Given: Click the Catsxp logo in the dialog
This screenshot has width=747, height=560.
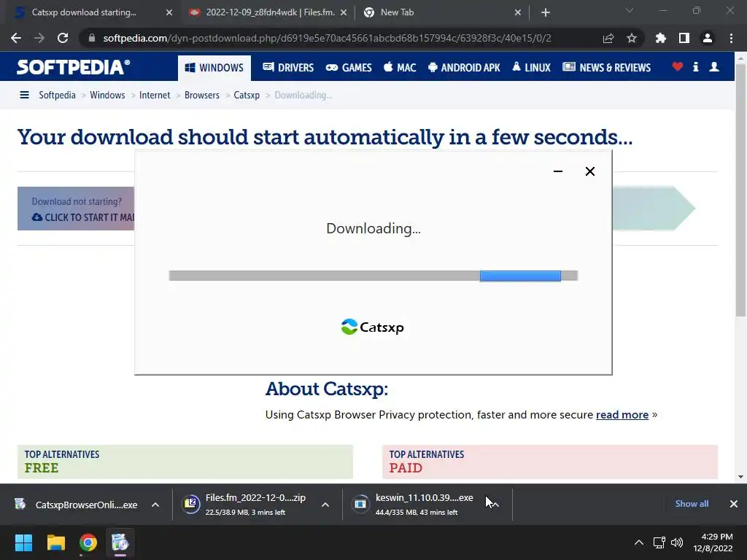Looking at the screenshot, I should point(373,327).
